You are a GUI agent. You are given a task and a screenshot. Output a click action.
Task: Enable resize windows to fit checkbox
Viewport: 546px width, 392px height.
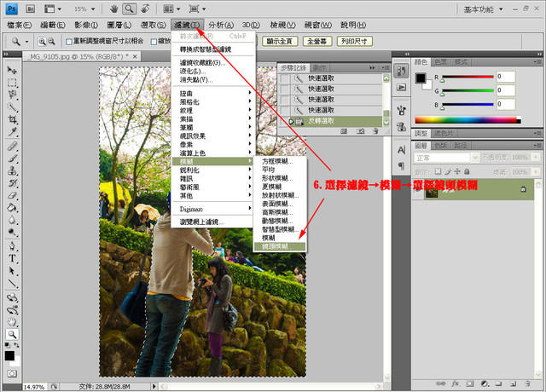click(69, 42)
